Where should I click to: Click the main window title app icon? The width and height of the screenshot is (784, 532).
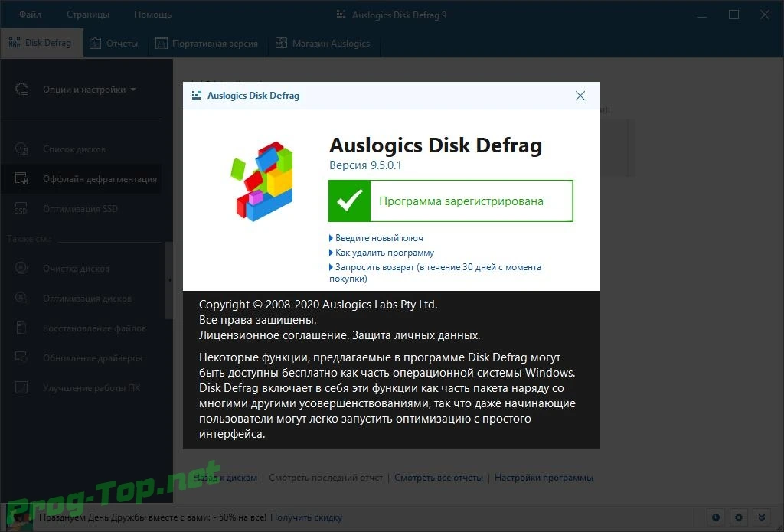(341, 15)
